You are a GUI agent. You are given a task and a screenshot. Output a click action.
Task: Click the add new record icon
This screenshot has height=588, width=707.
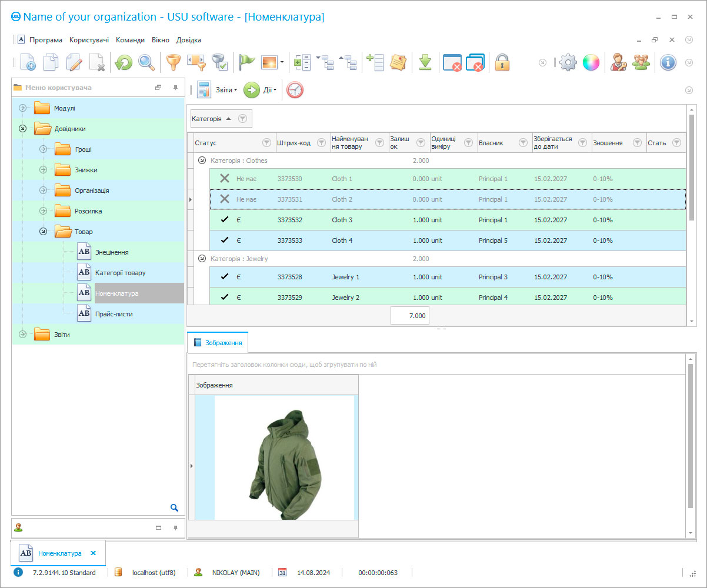pos(28,62)
